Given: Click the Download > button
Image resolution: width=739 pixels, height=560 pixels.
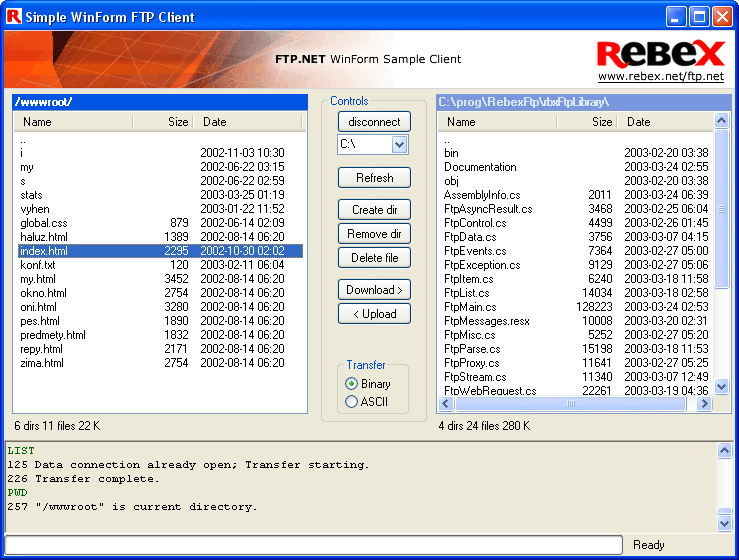Looking at the screenshot, I should click(x=374, y=290).
